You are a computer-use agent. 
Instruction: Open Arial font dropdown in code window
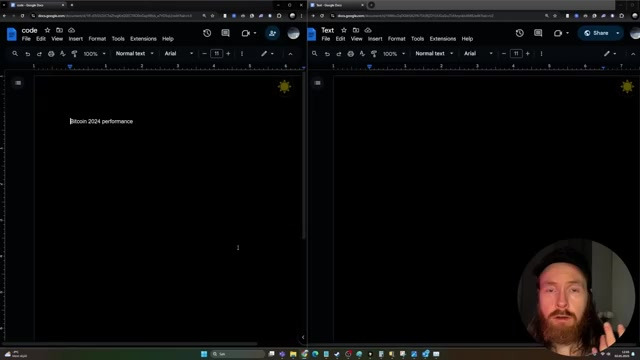point(178,53)
